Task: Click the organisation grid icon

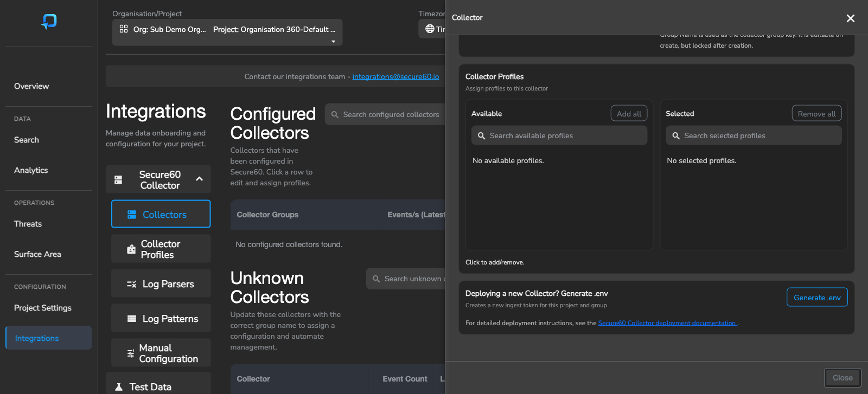Action: tap(124, 29)
